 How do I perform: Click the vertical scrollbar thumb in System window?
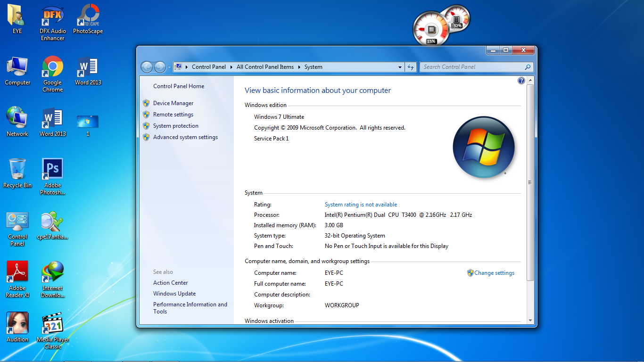(530, 182)
